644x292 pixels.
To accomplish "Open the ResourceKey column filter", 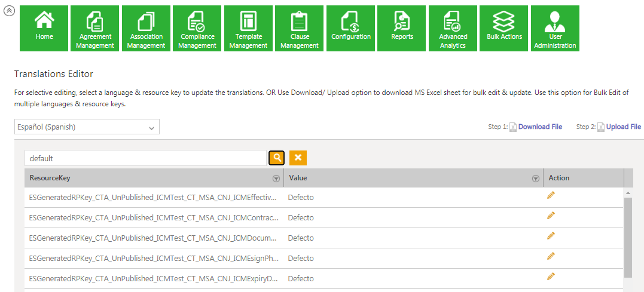I will point(276,179).
